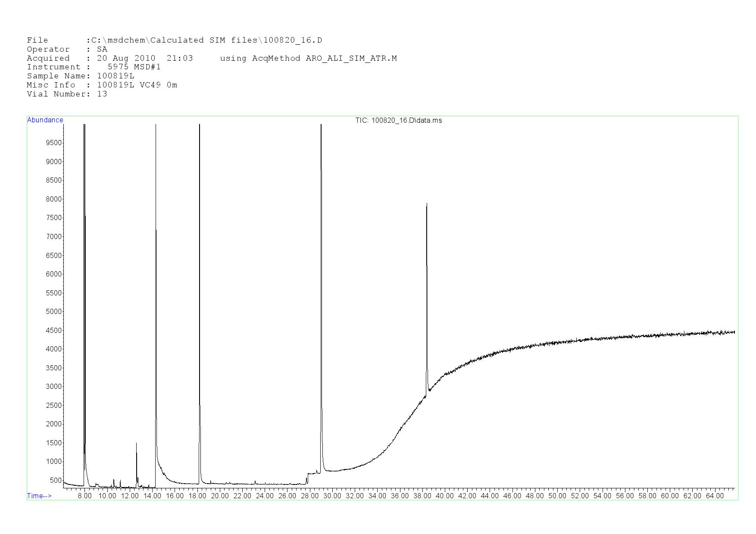Click the Abundance y-axis label
The image size is (756, 534).
click(45, 120)
